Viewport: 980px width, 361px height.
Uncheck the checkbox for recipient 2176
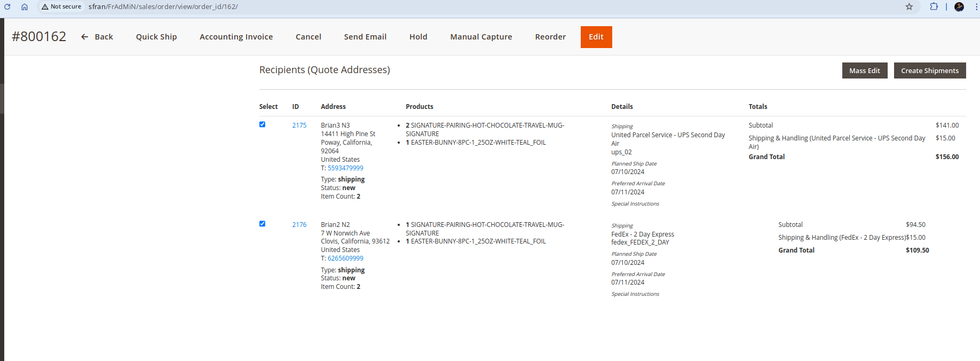click(x=262, y=224)
